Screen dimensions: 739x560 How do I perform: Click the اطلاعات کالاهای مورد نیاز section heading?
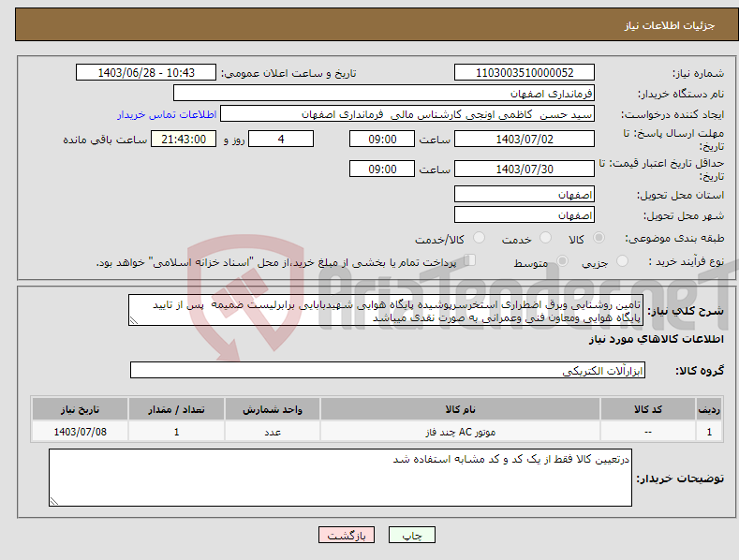point(656,339)
